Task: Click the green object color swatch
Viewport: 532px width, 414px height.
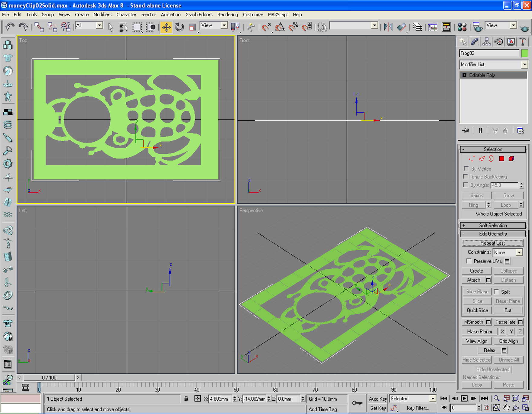Action: [x=524, y=53]
